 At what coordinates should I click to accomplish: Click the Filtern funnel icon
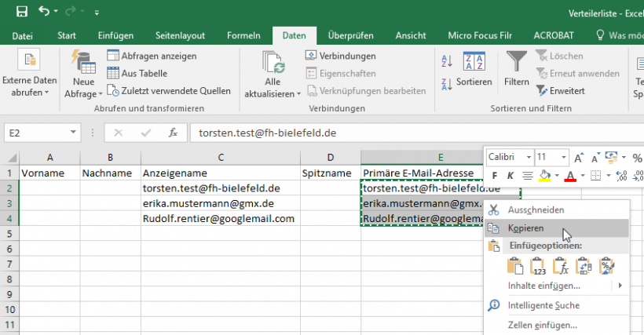(517, 63)
